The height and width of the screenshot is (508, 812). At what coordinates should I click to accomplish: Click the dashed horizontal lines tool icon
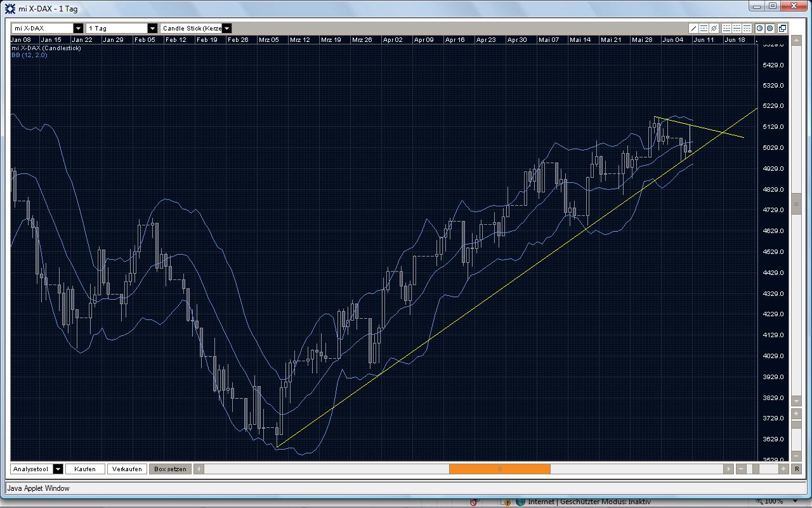point(704,28)
